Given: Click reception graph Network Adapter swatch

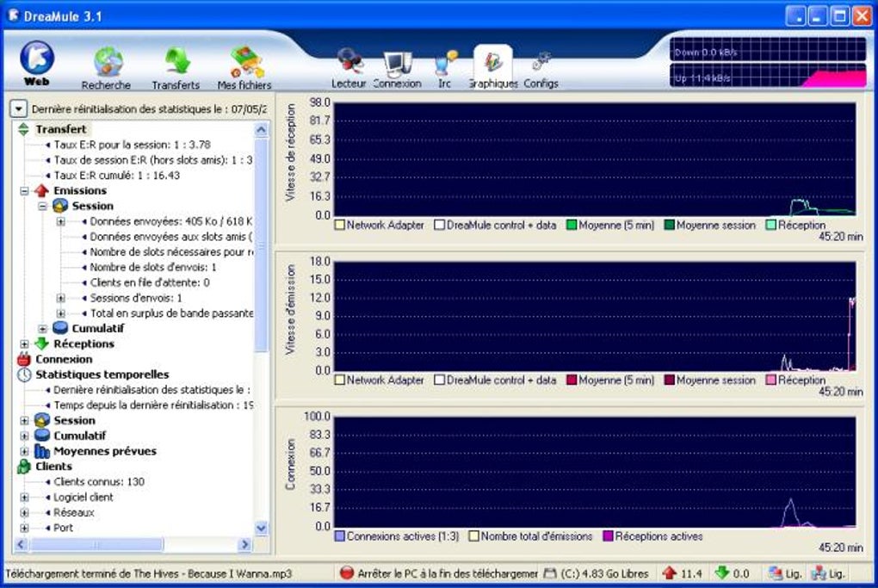Looking at the screenshot, I should 339,225.
